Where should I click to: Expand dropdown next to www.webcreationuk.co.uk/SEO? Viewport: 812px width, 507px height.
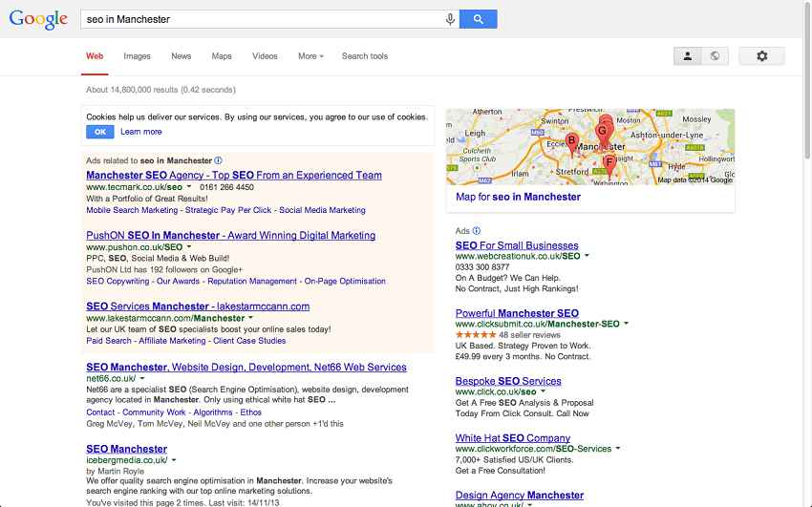587,256
